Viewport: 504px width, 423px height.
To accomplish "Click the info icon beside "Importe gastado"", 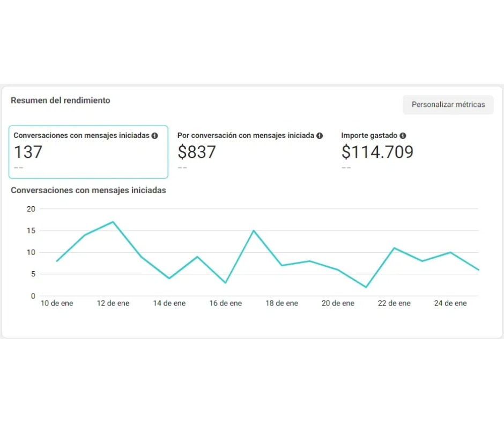I will pyautogui.click(x=403, y=136).
